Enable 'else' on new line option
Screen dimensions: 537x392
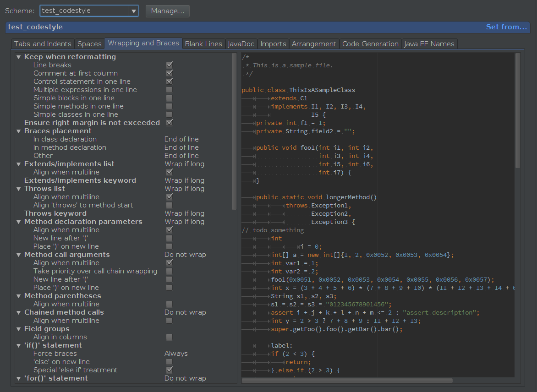(x=169, y=361)
